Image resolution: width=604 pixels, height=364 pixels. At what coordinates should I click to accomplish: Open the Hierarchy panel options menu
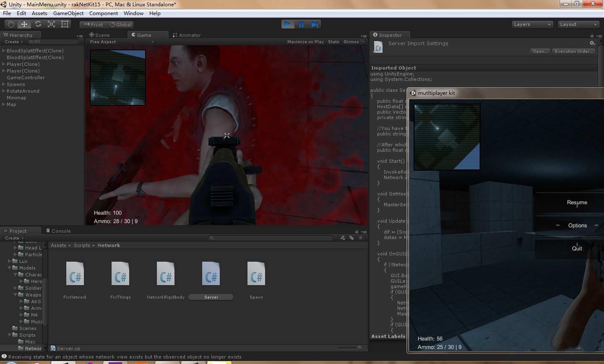tap(80, 36)
